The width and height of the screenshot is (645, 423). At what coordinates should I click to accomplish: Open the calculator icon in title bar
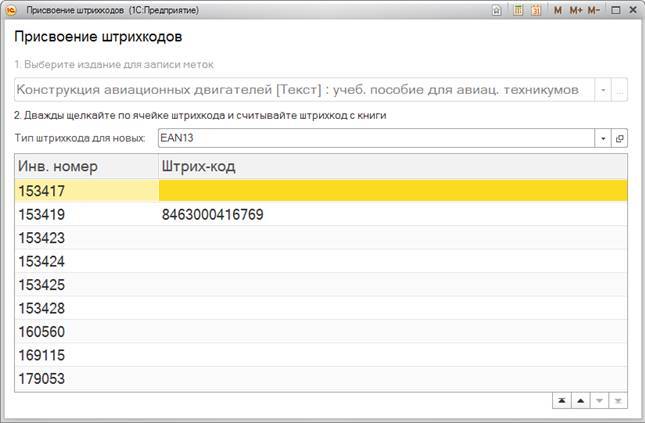pos(518,9)
